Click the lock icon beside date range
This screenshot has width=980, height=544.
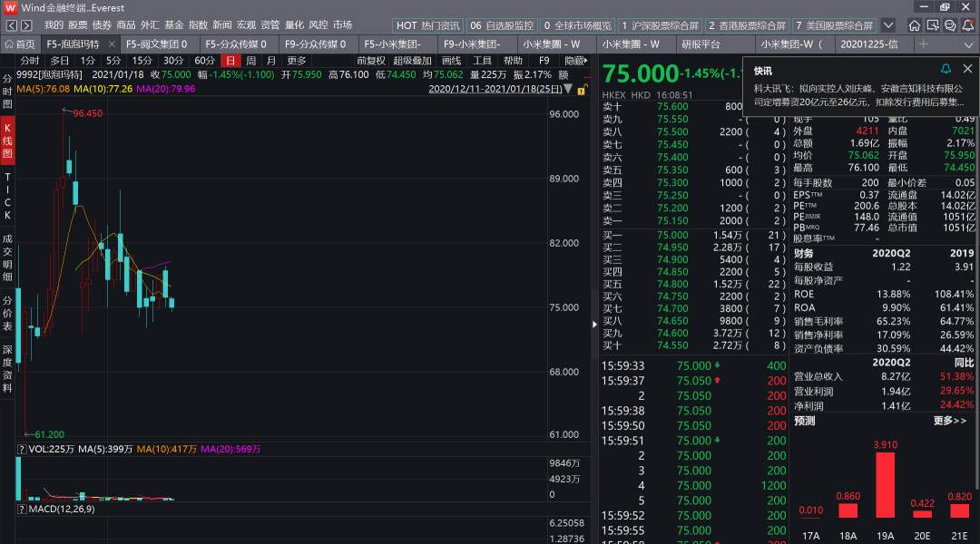[582, 90]
